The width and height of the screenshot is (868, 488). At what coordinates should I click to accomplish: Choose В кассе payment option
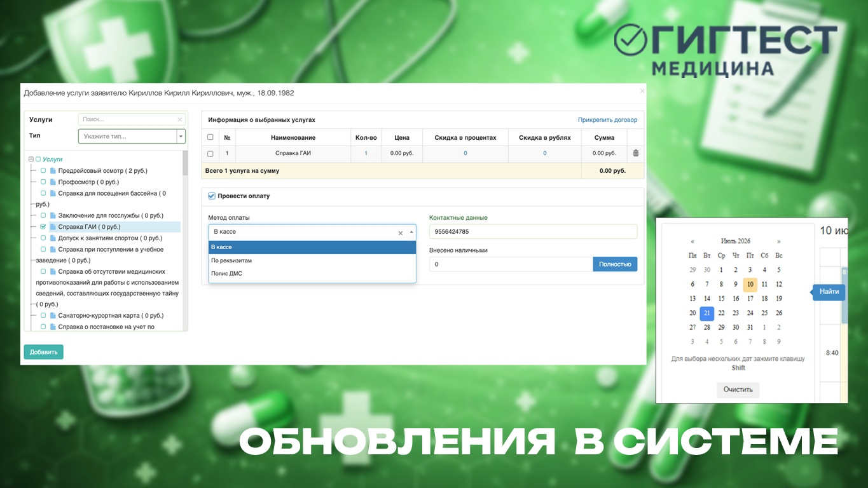point(312,247)
